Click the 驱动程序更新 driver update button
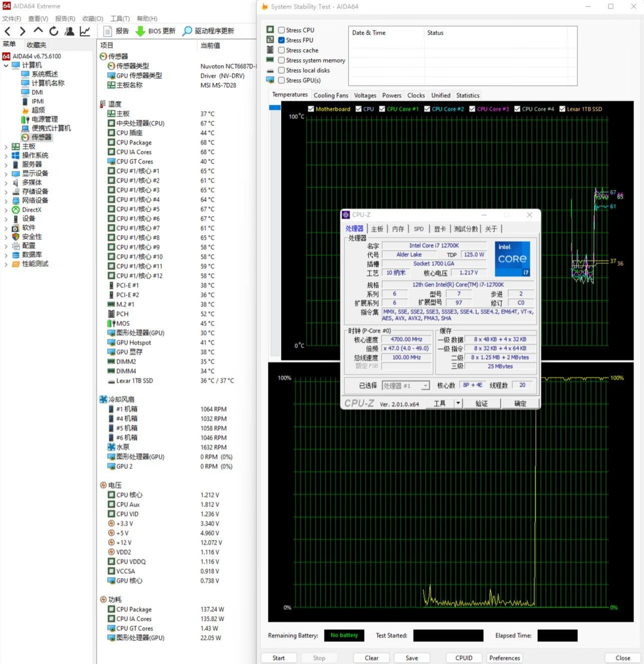Image resolution: width=644 pixels, height=664 pixels. [x=208, y=31]
